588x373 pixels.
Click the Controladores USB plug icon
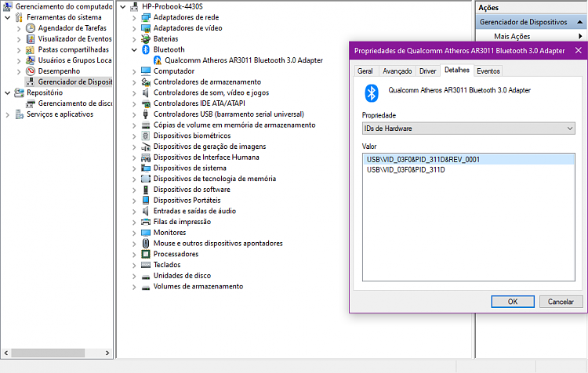[x=146, y=114]
